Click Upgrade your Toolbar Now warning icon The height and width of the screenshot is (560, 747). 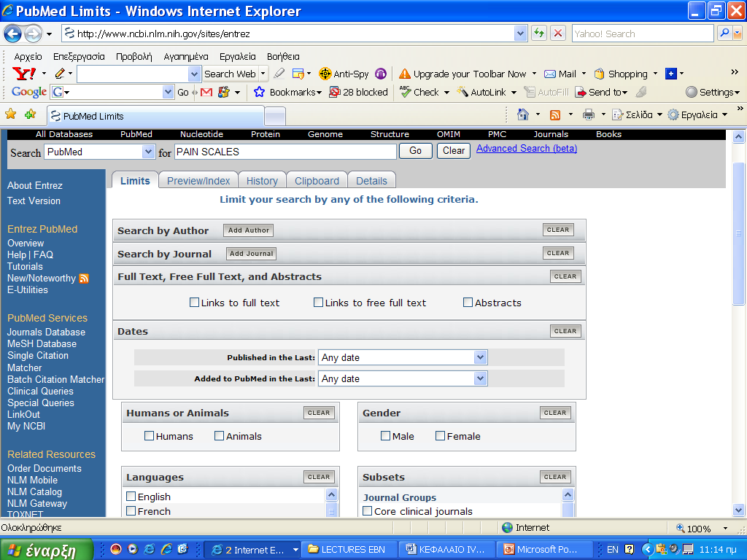click(404, 74)
